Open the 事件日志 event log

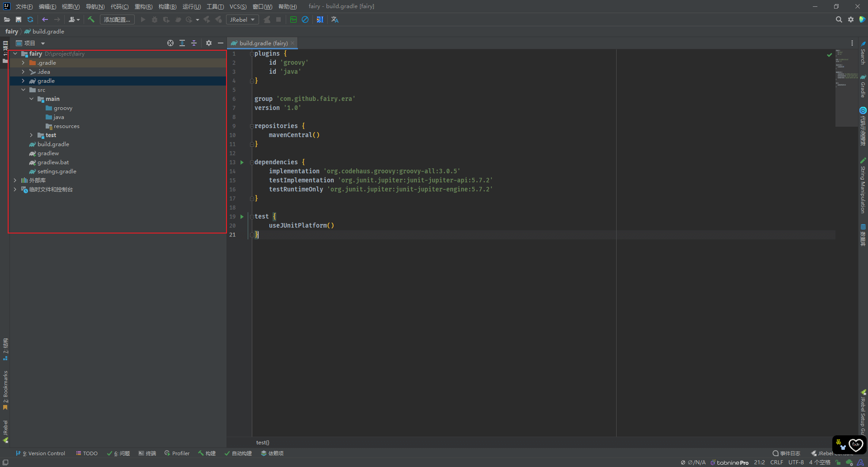click(786, 453)
